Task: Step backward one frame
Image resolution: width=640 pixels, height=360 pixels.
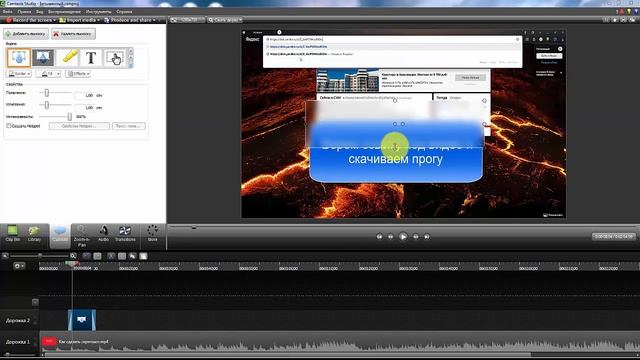Action: pos(391,237)
